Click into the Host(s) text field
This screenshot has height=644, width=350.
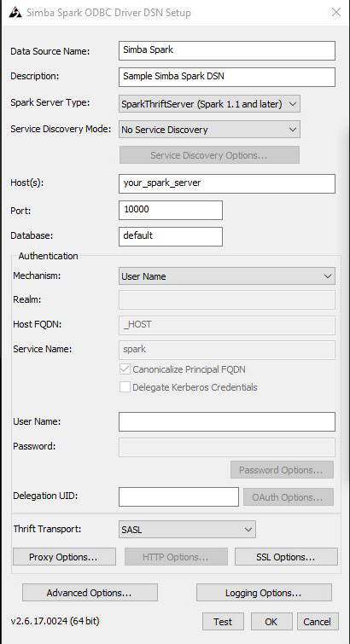(x=227, y=183)
